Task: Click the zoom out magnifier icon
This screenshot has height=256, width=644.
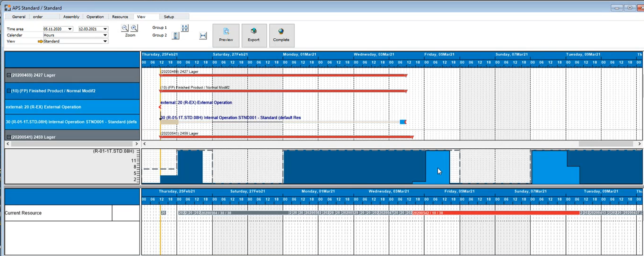Action: (125, 28)
